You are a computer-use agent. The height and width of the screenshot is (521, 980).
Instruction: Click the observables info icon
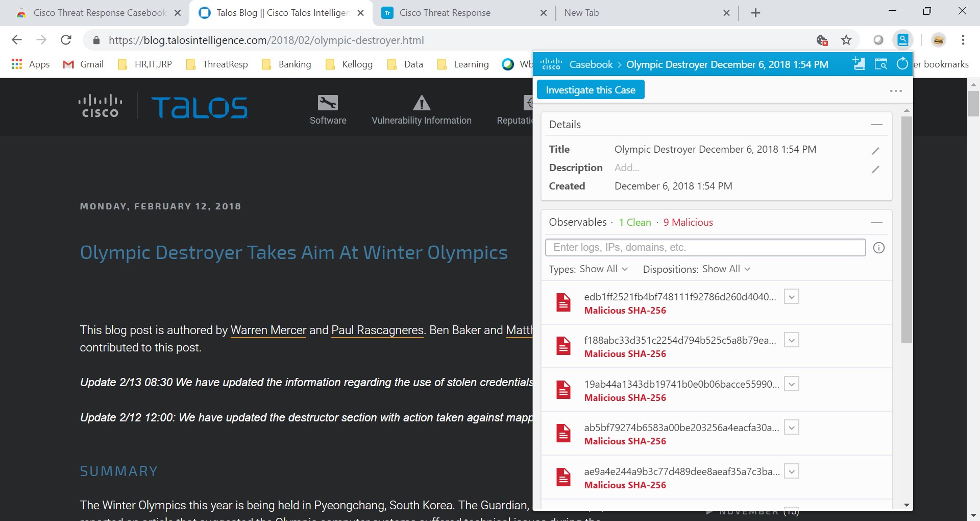pos(878,248)
